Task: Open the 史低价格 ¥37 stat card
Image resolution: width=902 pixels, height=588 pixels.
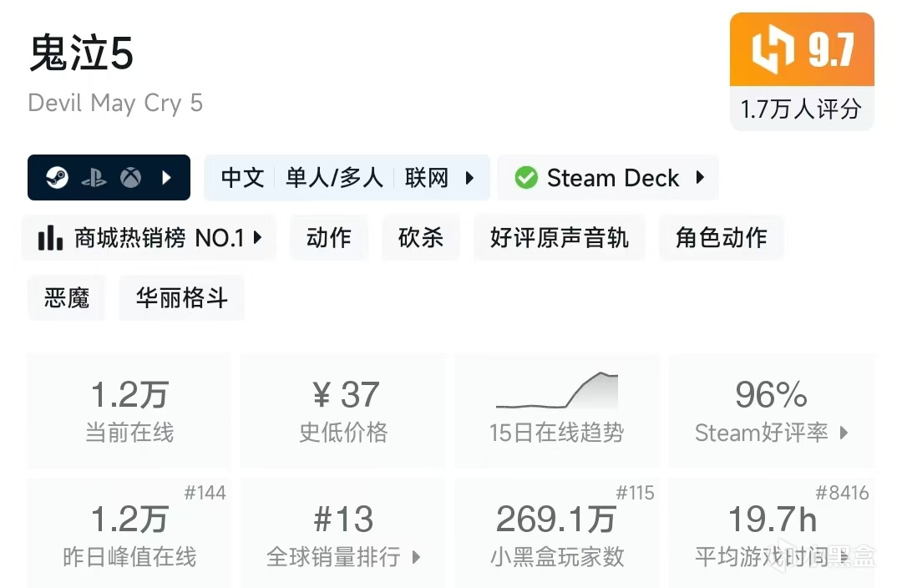Action: pyautogui.click(x=343, y=411)
